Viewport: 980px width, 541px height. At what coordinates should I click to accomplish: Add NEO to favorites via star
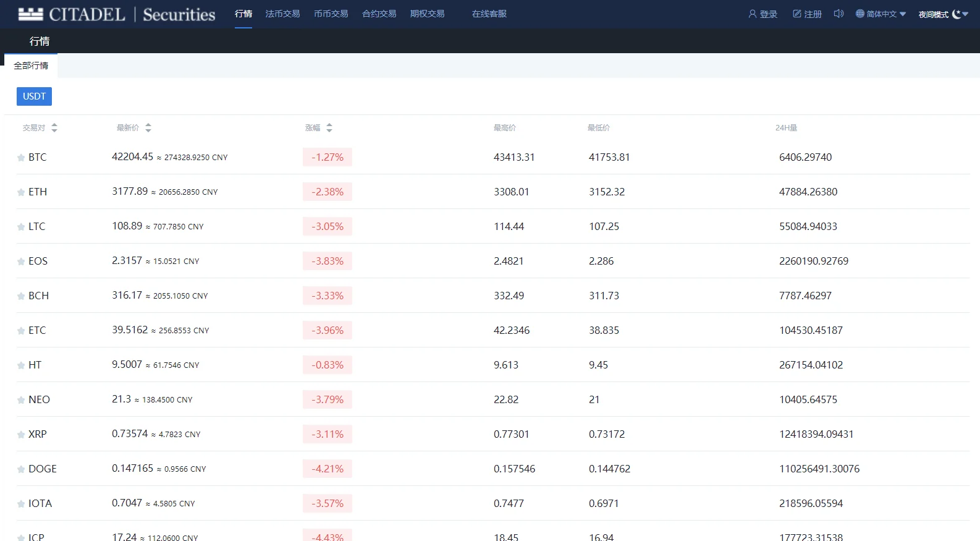pos(21,400)
